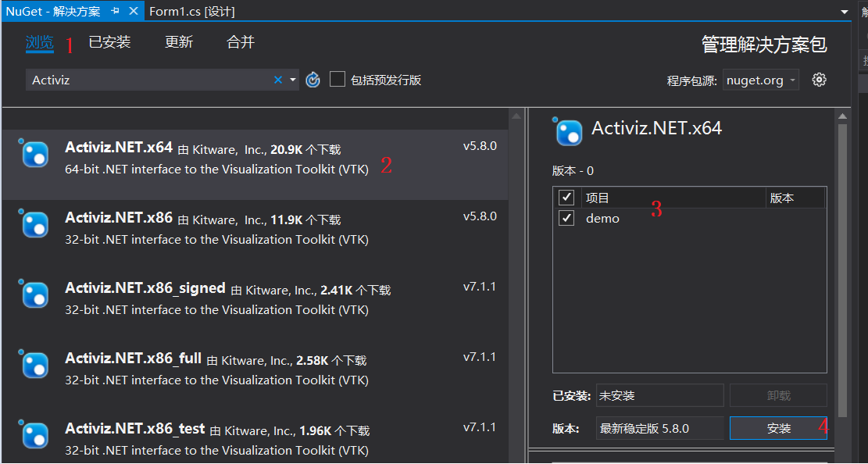Enable include prerelease checkbox
Screen dimensions: 868x464
(338, 79)
